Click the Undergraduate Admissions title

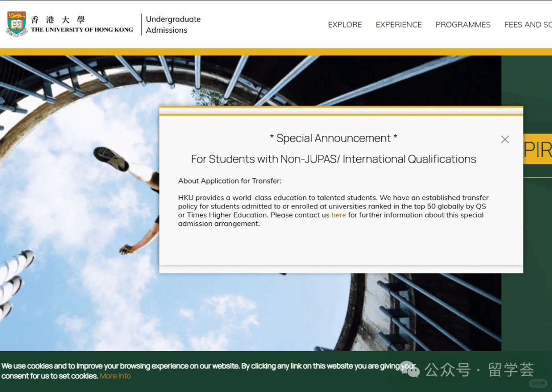(x=173, y=25)
